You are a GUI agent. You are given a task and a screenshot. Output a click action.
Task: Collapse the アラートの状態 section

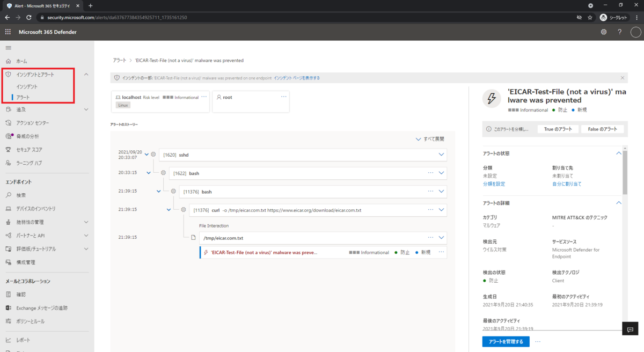click(x=619, y=153)
